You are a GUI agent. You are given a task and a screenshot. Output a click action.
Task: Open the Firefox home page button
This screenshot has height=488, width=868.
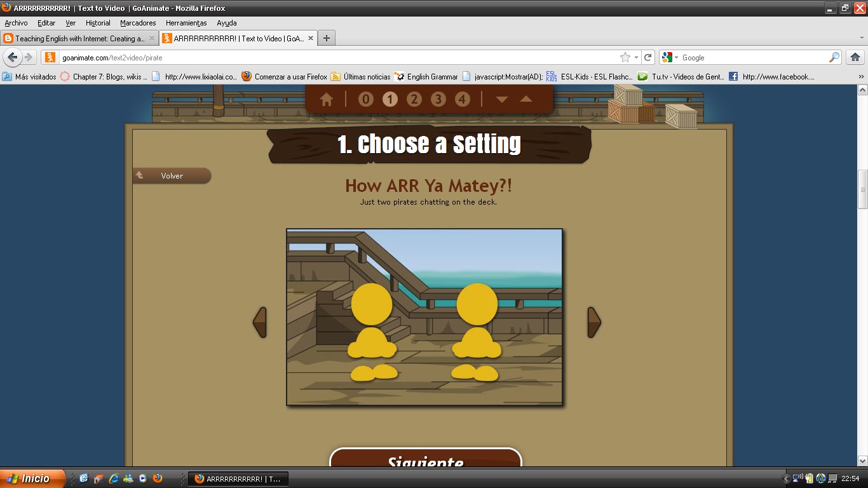coord(855,57)
